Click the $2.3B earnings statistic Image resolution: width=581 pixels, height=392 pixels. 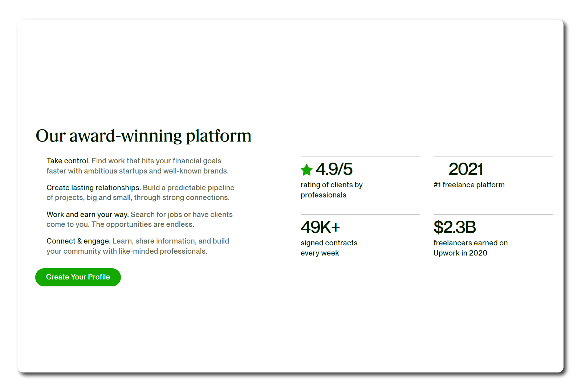coord(455,227)
